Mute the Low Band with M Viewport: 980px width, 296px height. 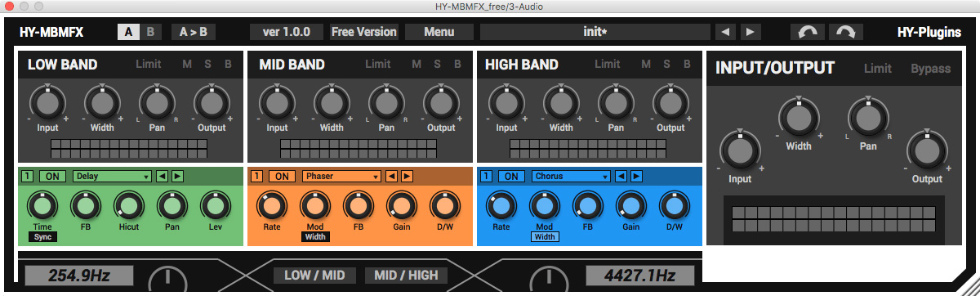[187, 65]
